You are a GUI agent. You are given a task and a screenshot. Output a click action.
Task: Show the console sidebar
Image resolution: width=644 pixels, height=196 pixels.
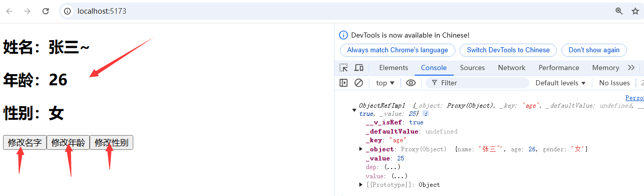click(x=344, y=83)
